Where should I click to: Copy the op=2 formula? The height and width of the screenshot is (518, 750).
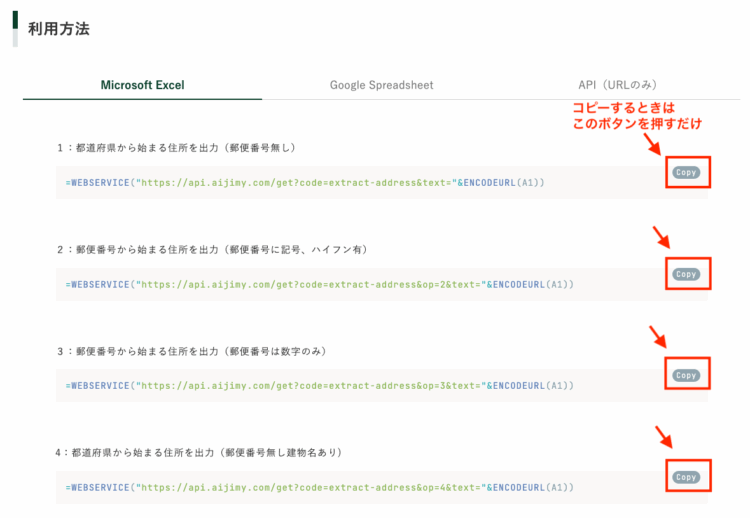click(686, 274)
